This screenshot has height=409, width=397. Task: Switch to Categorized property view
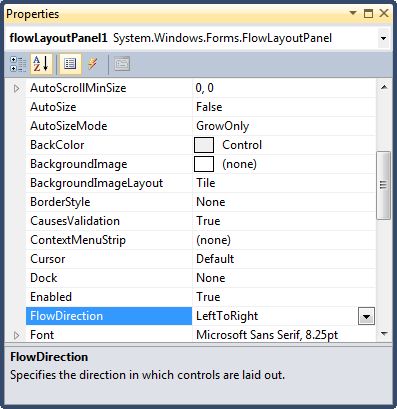click(x=18, y=64)
